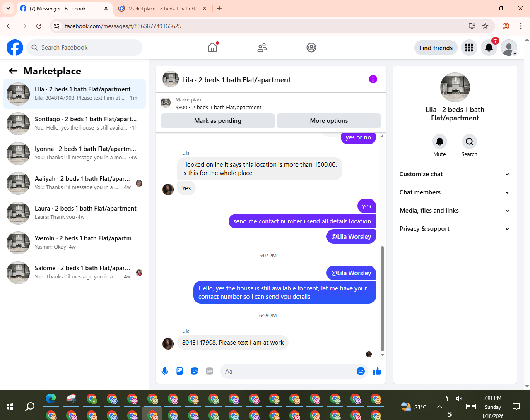Open Laura conversation in list
The width and height of the screenshot is (530, 420).
pos(75,213)
